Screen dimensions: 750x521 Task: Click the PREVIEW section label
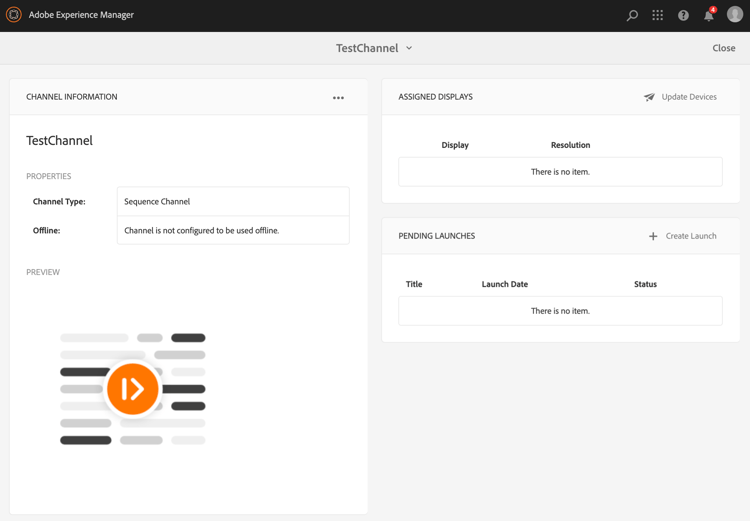click(x=43, y=272)
